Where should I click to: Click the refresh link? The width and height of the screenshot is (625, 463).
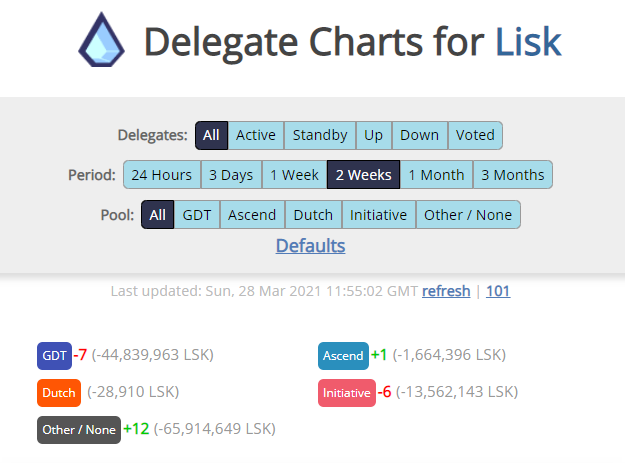point(446,291)
